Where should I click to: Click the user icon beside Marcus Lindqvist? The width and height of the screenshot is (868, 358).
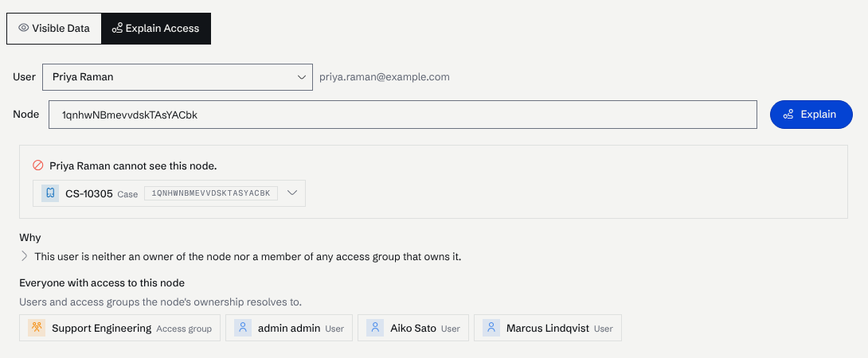tap(491, 328)
